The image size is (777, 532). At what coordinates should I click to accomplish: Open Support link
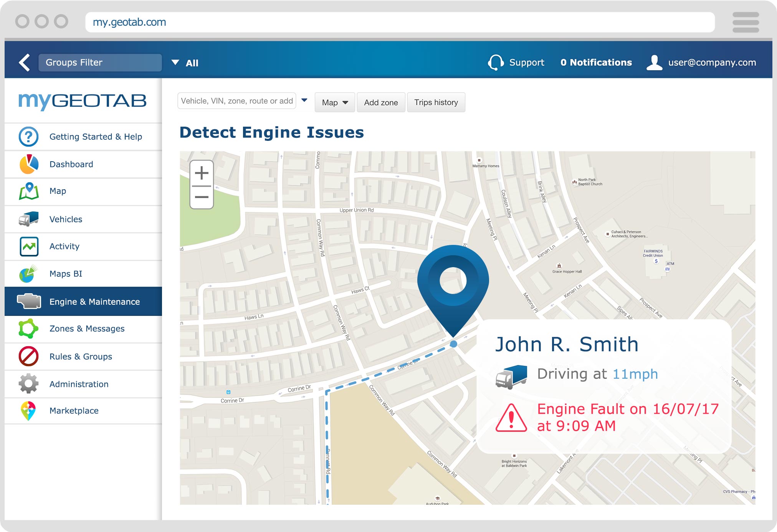[x=527, y=63]
